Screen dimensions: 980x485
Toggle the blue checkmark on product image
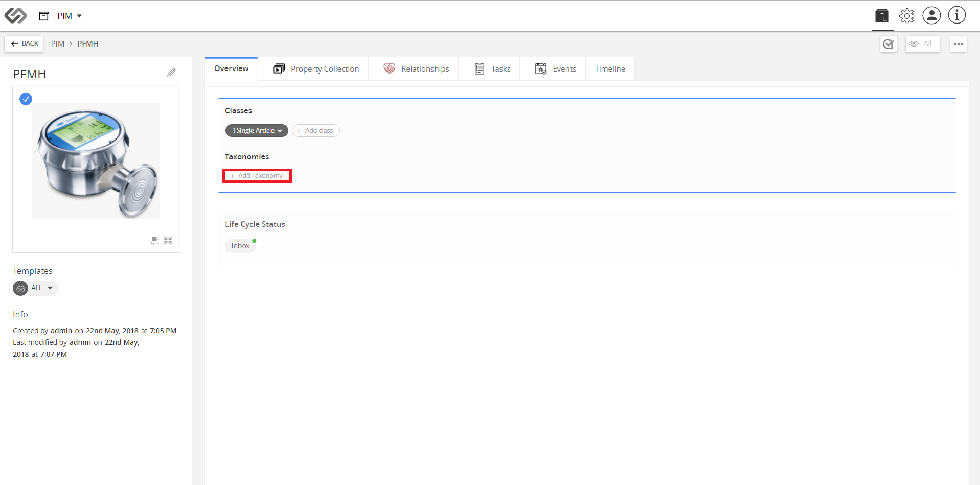26,99
